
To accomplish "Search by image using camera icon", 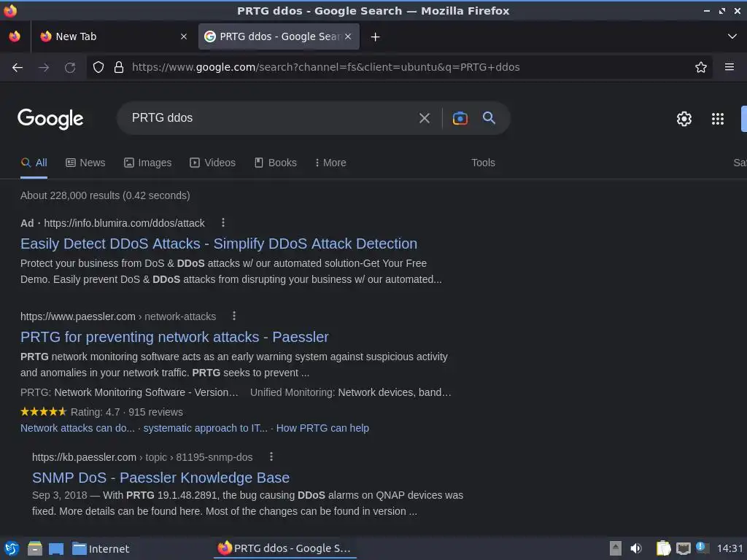I will [x=460, y=118].
